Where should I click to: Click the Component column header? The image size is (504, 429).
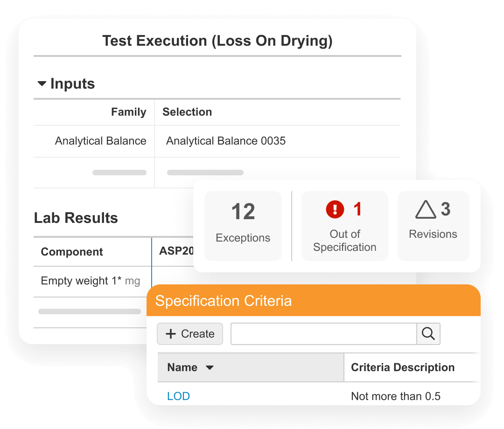coord(72,252)
